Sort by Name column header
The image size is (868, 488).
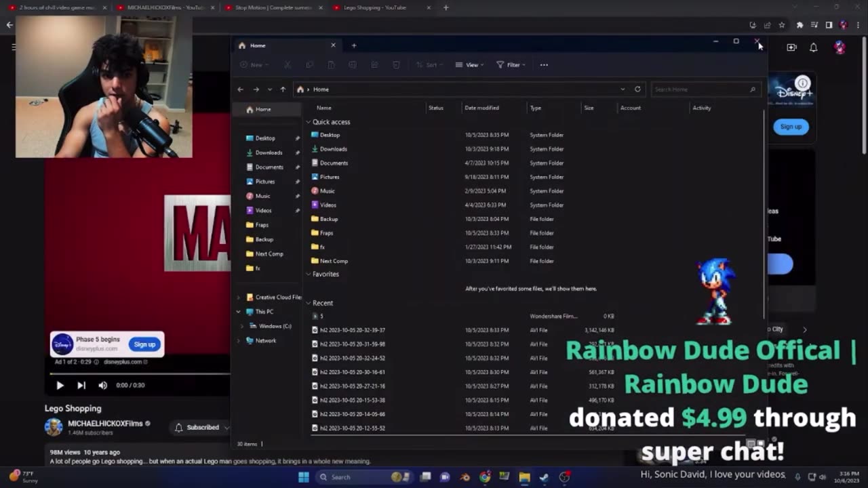[324, 108]
